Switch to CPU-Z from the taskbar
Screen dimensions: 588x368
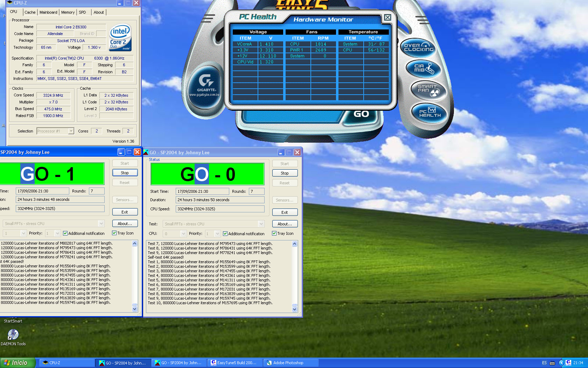[66, 363]
